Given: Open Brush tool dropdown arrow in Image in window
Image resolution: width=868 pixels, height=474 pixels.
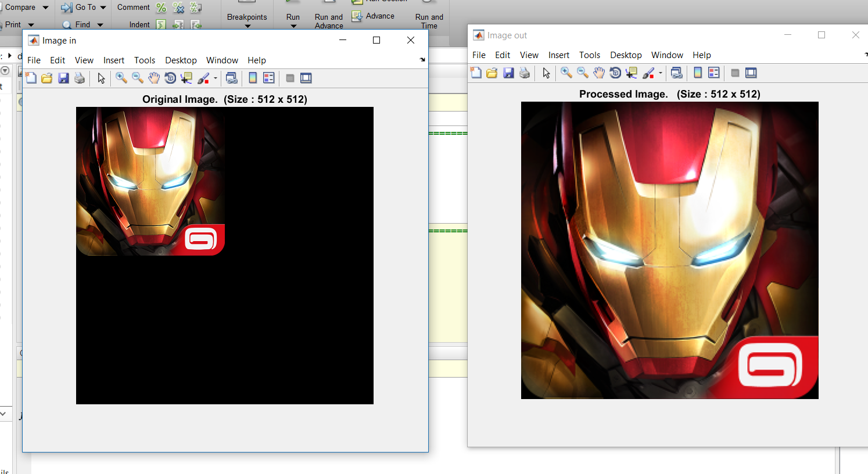Looking at the screenshot, I should tap(216, 78).
